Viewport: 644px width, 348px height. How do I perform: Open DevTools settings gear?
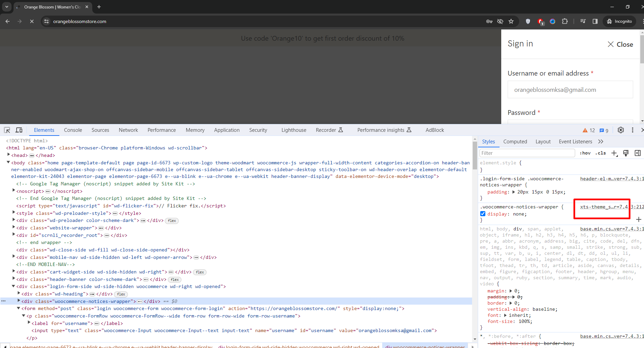[x=621, y=130]
